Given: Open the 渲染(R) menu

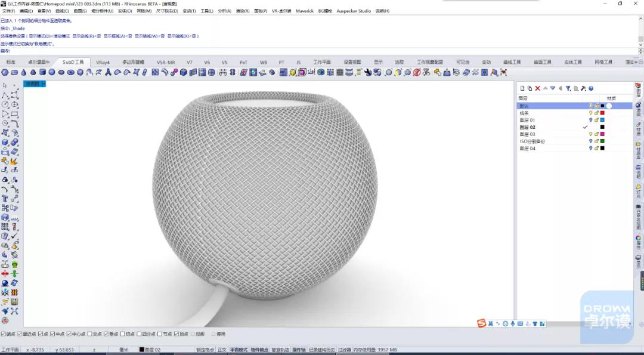Looking at the screenshot, I should click(243, 11).
